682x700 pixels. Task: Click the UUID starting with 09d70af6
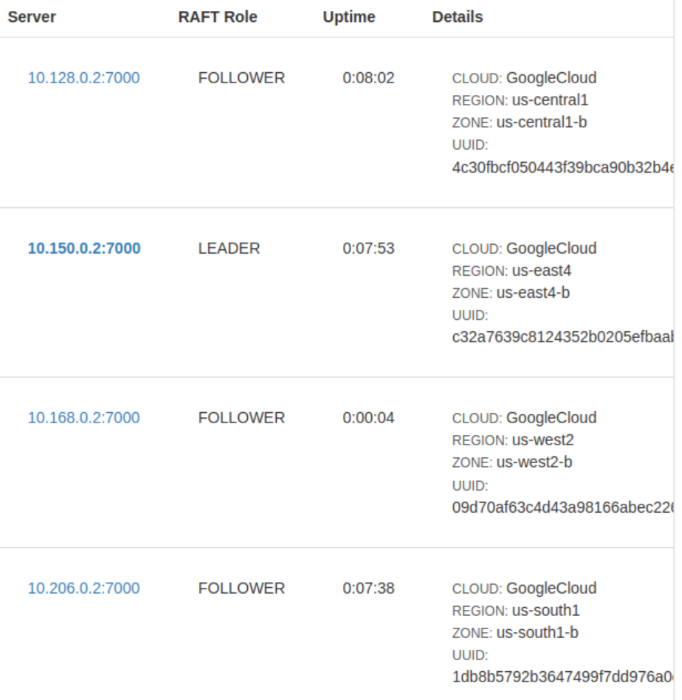[x=562, y=508]
